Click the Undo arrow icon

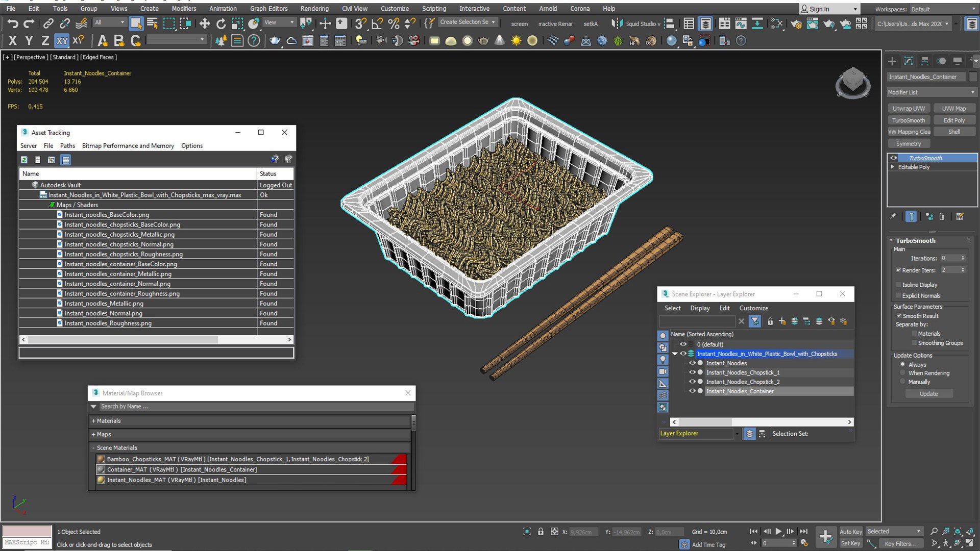pos(13,23)
